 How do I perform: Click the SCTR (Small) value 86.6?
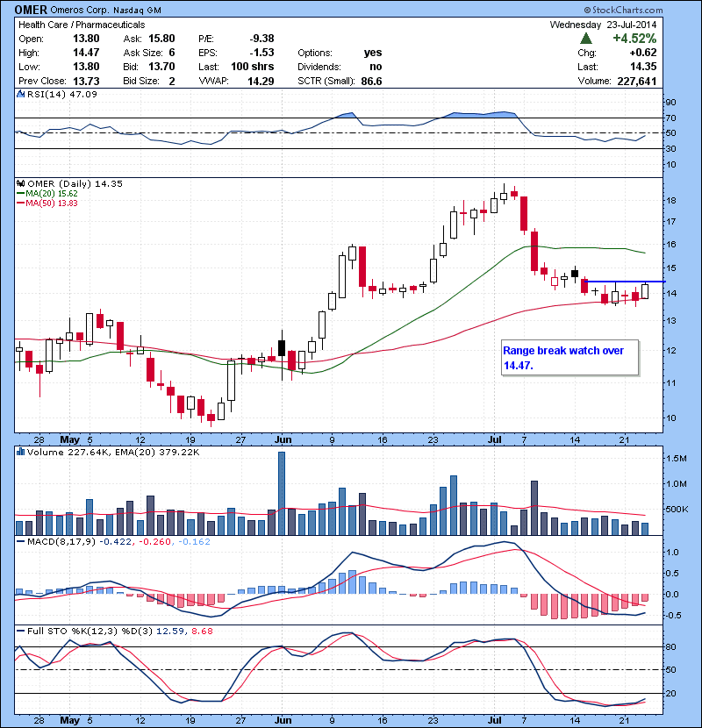[x=371, y=82]
